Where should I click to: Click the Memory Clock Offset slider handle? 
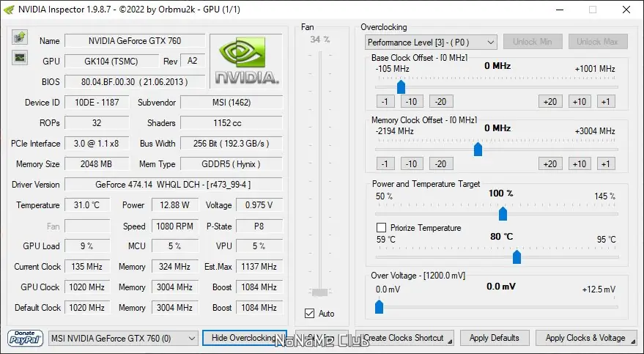click(478, 149)
